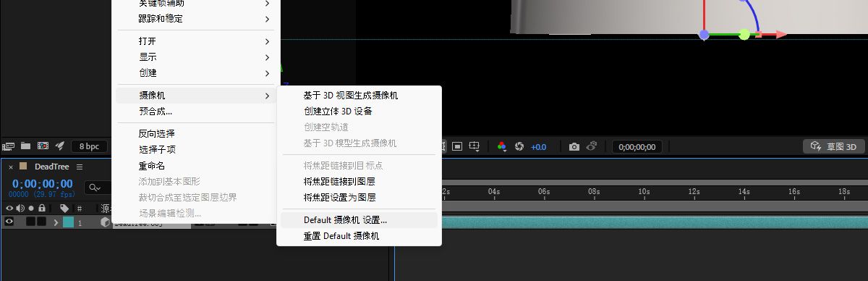868x281 pixels.
Task: Open the 8 bpc color depth setting
Action: tap(89, 146)
